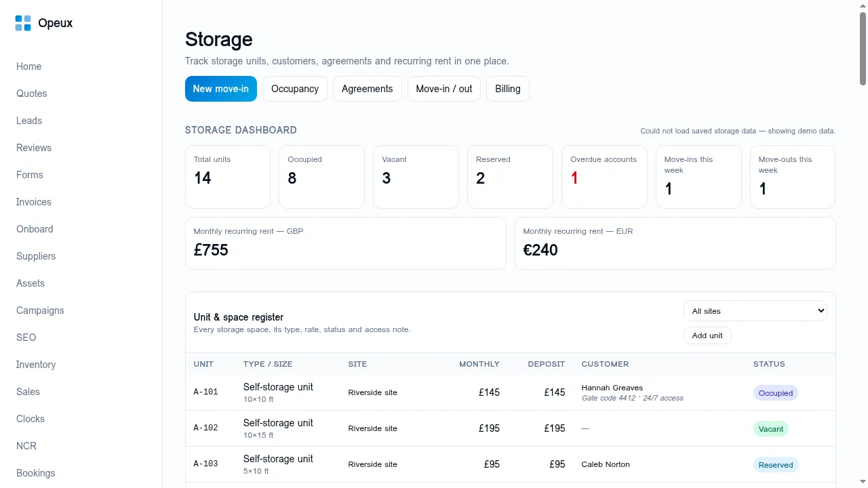Click the SITE column header

coord(357,364)
